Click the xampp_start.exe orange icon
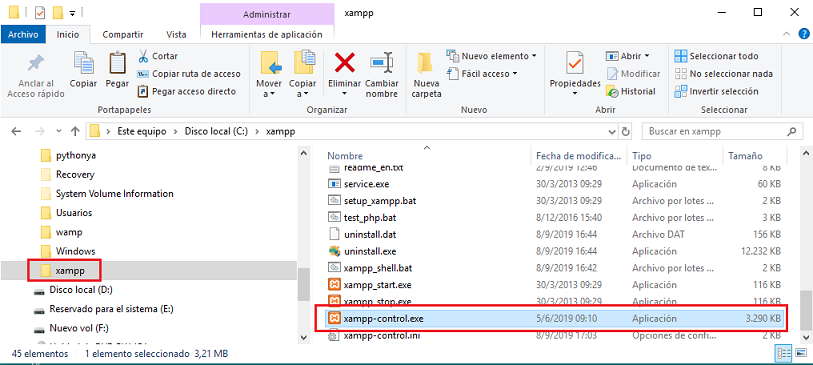The height and width of the screenshot is (365, 813). 334,285
